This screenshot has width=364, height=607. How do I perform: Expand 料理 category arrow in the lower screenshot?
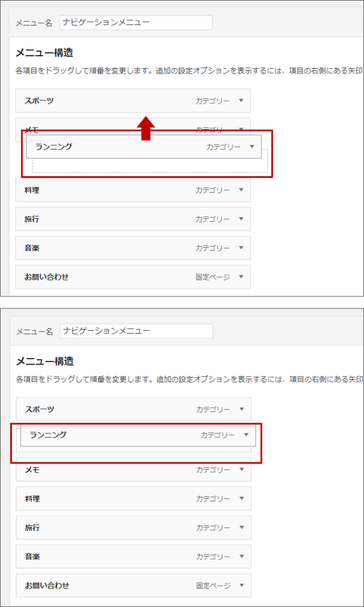coord(241,499)
